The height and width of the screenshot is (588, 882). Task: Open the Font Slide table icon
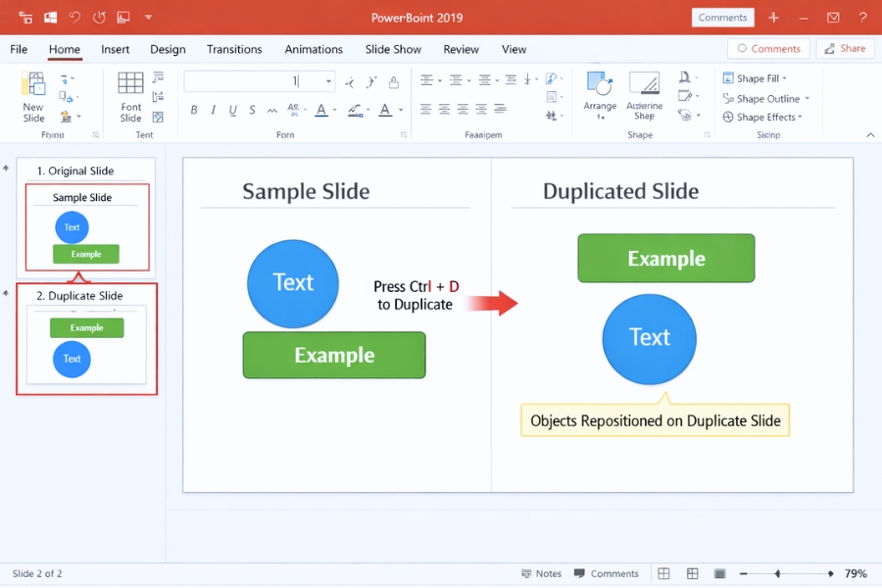[130, 81]
